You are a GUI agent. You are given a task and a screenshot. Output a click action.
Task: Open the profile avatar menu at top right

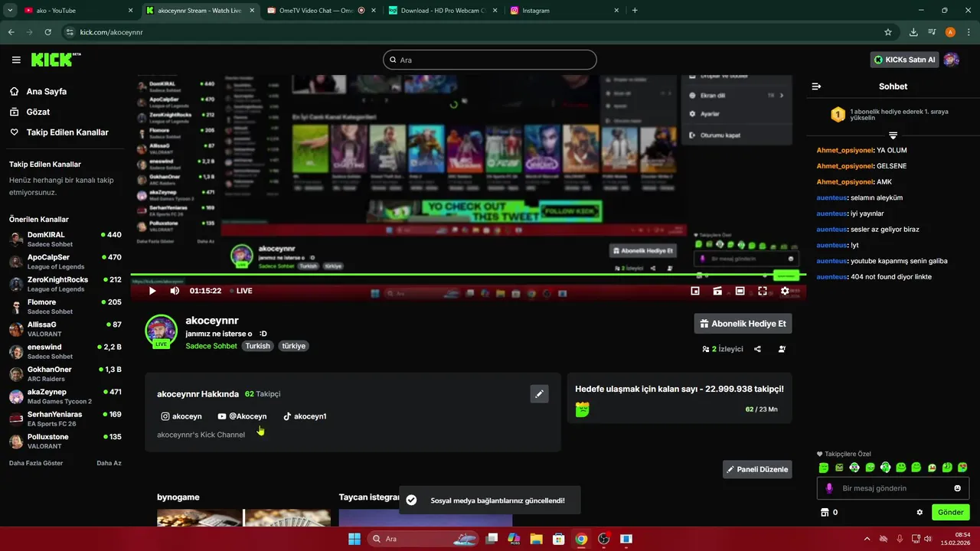951,60
